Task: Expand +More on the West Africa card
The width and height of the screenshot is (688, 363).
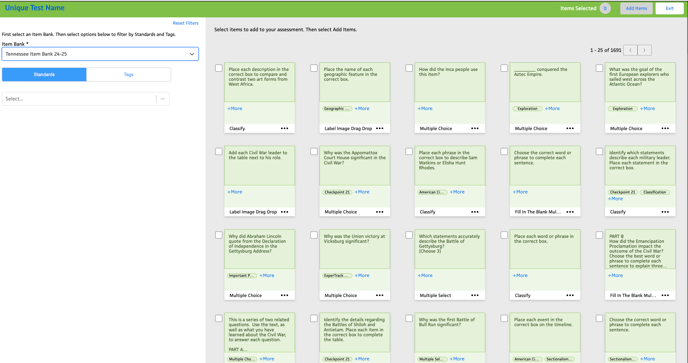Action: [235, 108]
